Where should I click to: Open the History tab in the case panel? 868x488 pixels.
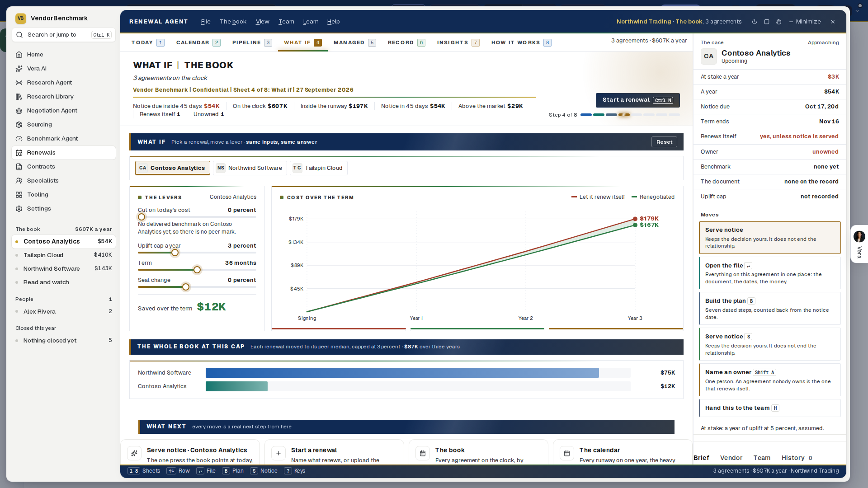(x=797, y=458)
